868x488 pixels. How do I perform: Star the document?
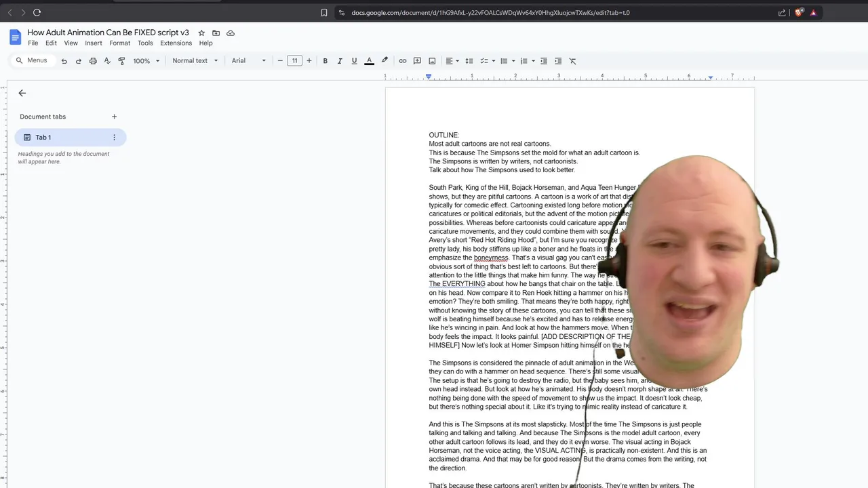[201, 33]
